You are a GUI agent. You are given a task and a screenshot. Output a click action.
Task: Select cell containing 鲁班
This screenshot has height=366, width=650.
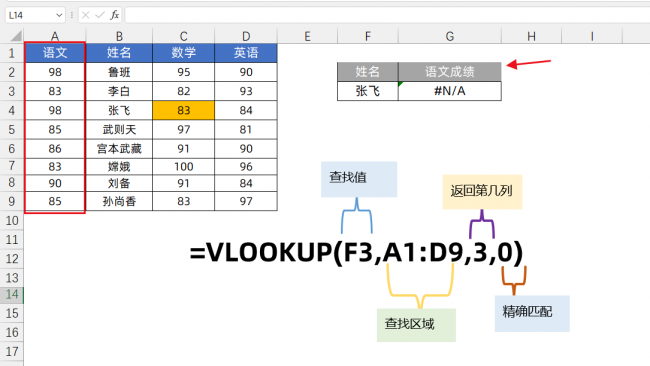[x=119, y=72]
